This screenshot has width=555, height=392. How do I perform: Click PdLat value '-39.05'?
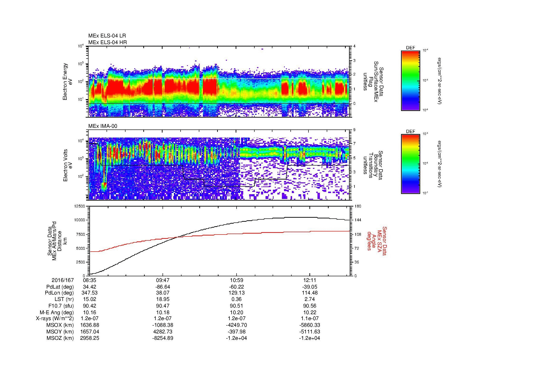310,287
